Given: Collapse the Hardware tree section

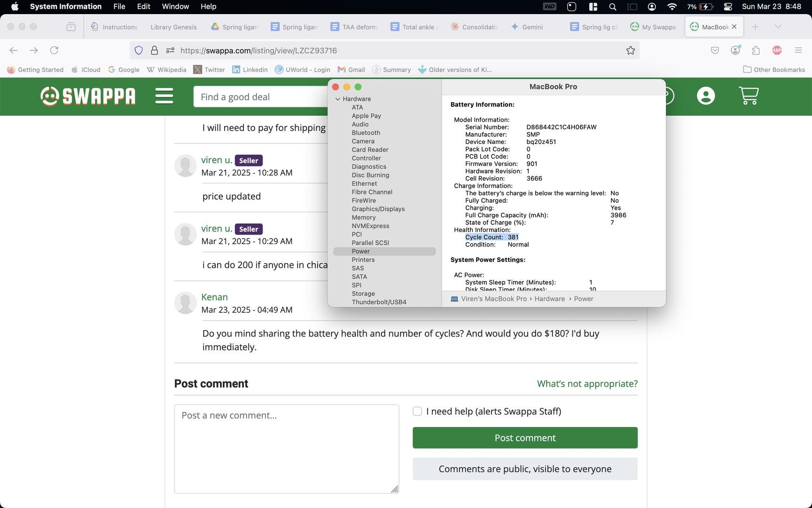Looking at the screenshot, I should (x=337, y=99).
